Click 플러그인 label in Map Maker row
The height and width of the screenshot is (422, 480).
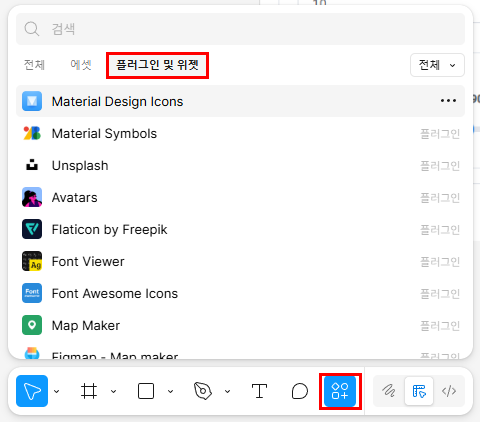click(440, 326)
